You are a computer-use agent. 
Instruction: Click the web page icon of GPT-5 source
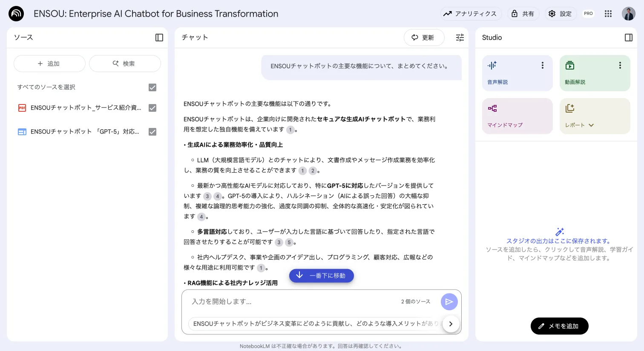[x=22, y=132]
